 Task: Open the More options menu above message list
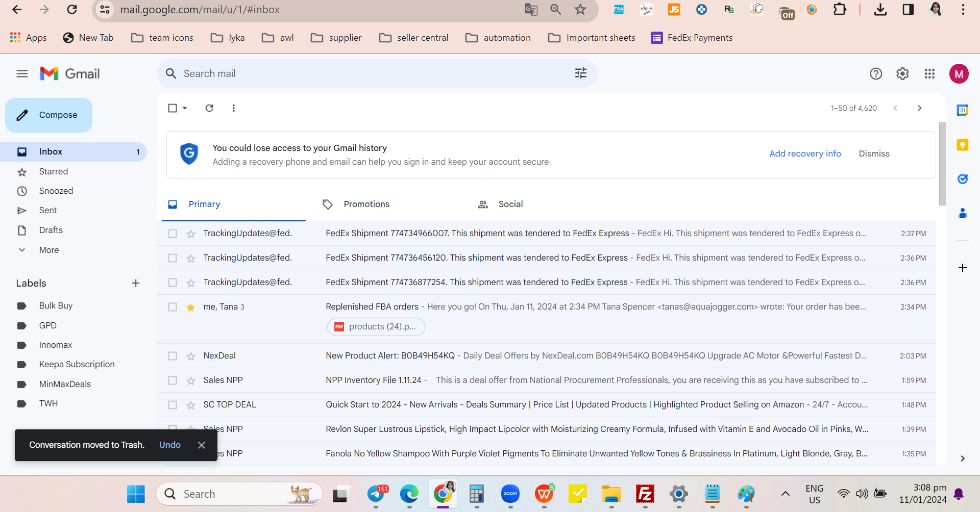coord(234,108)
